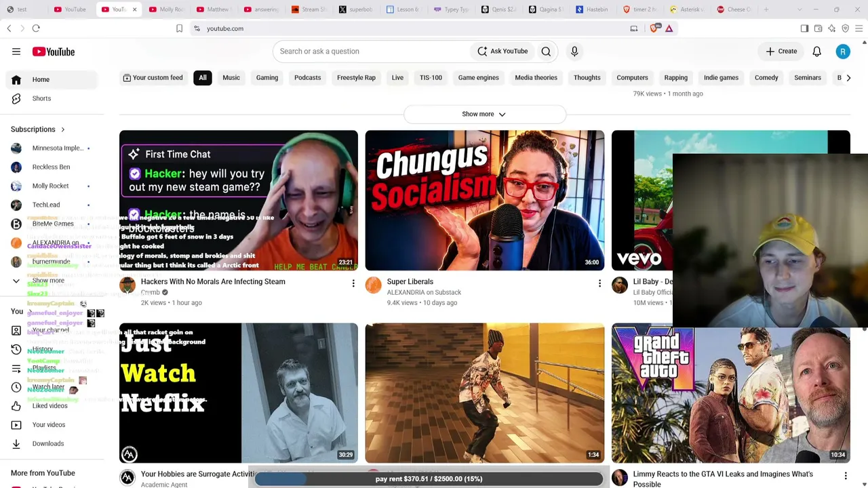
Task: Open Watch later in the sidebar
Action: 53,387
